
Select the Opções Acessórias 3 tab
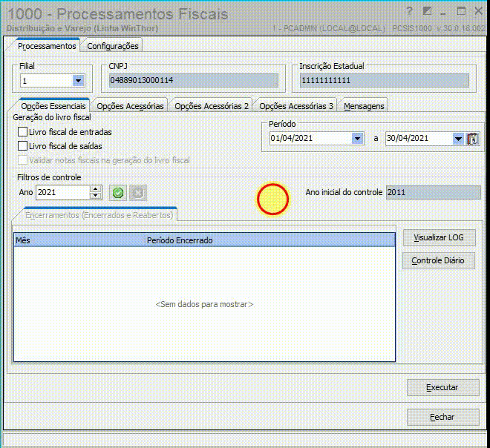click(296, 106)
